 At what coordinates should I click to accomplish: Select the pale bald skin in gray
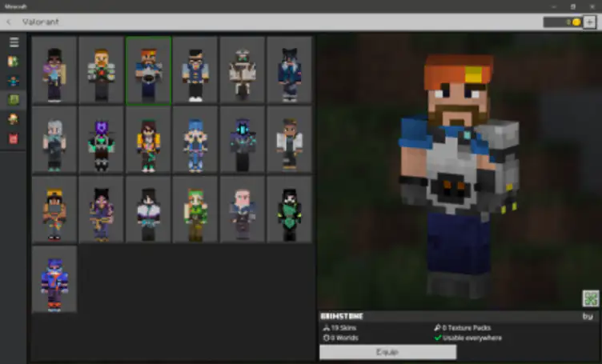pyautogui.click(x=243, y=210)
